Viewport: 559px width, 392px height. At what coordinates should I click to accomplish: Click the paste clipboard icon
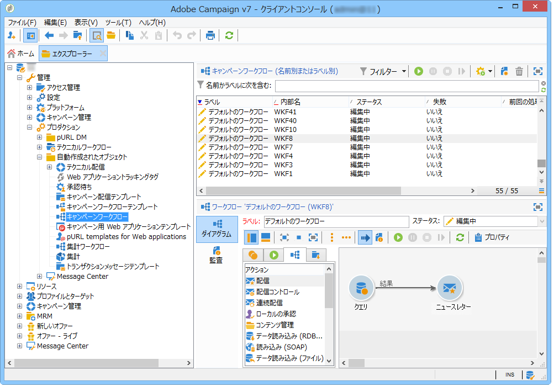(x=159, y=35)
